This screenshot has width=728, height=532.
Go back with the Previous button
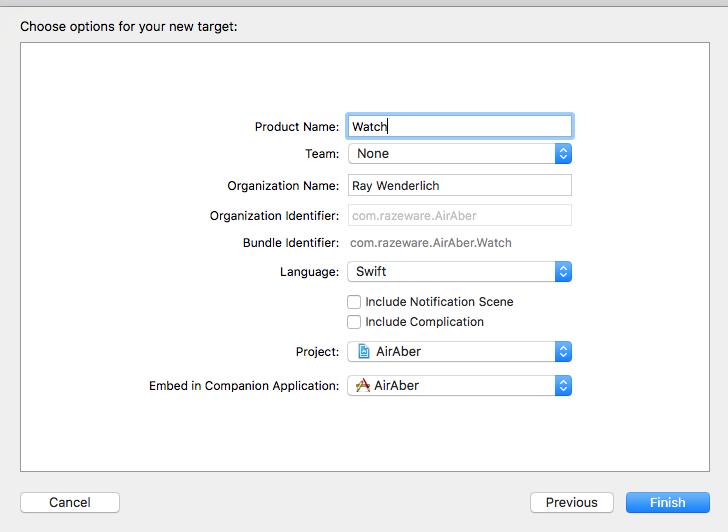click(572, 502)
